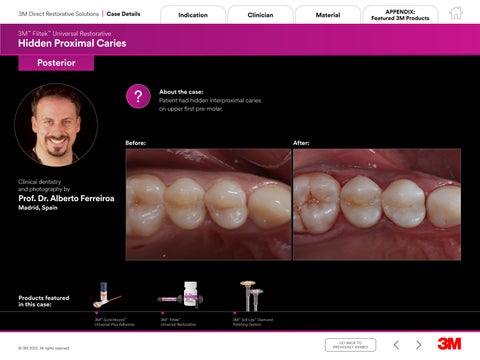Open the After treatment photo
Screen dimensions: 480x360
[x=377, y=204]
